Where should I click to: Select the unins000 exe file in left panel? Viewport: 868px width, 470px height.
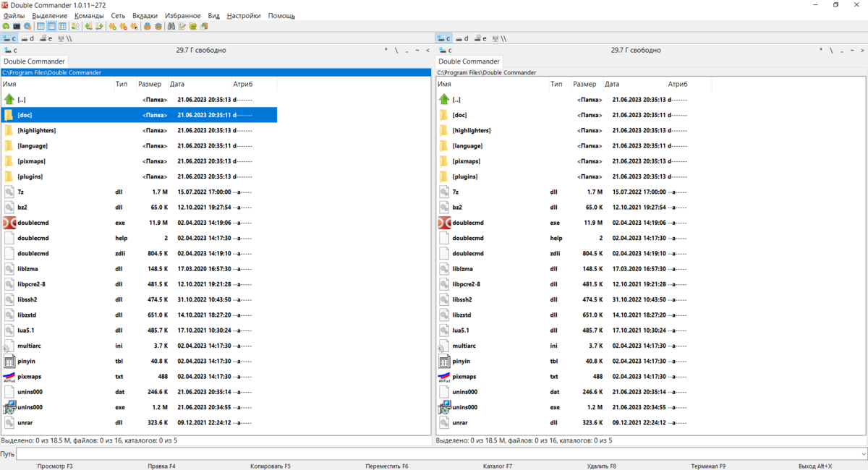(x=139, y=407)
